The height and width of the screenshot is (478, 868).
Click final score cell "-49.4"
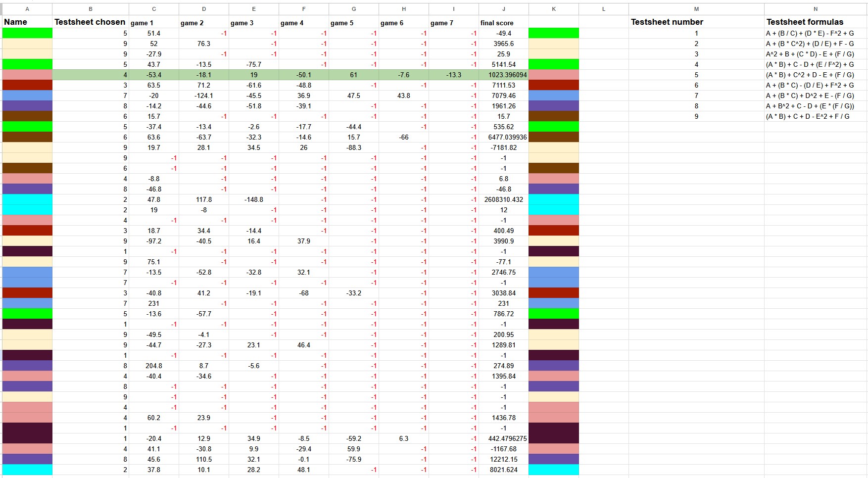[504, 33]
